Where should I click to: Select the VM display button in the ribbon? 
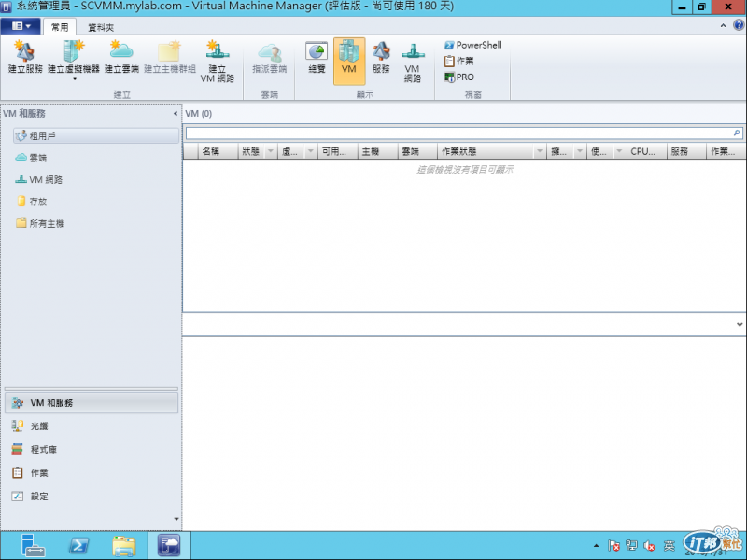tap(349, 62)
